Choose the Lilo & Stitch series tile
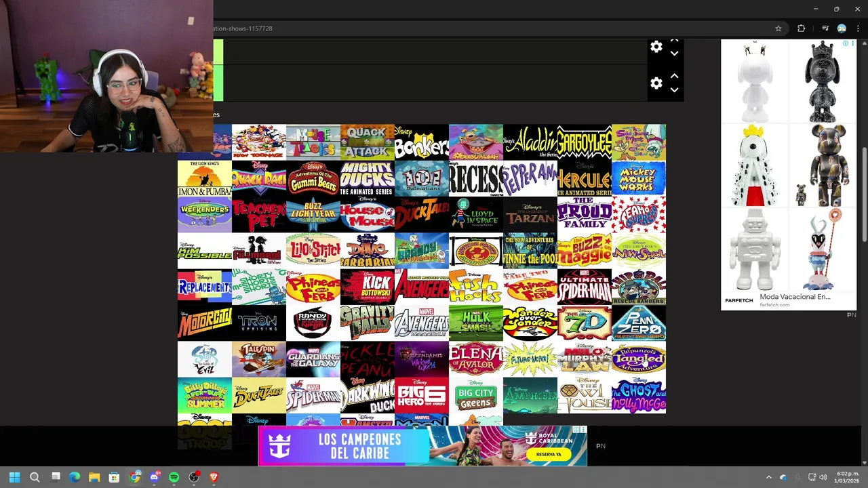The image size is (868, 488). [x=313, y=251]
